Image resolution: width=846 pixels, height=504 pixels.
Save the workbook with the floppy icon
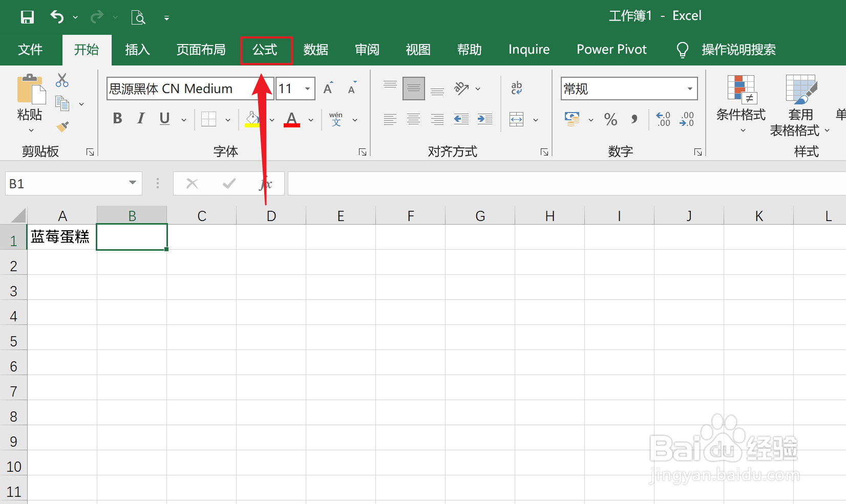(x=27, y=17)
